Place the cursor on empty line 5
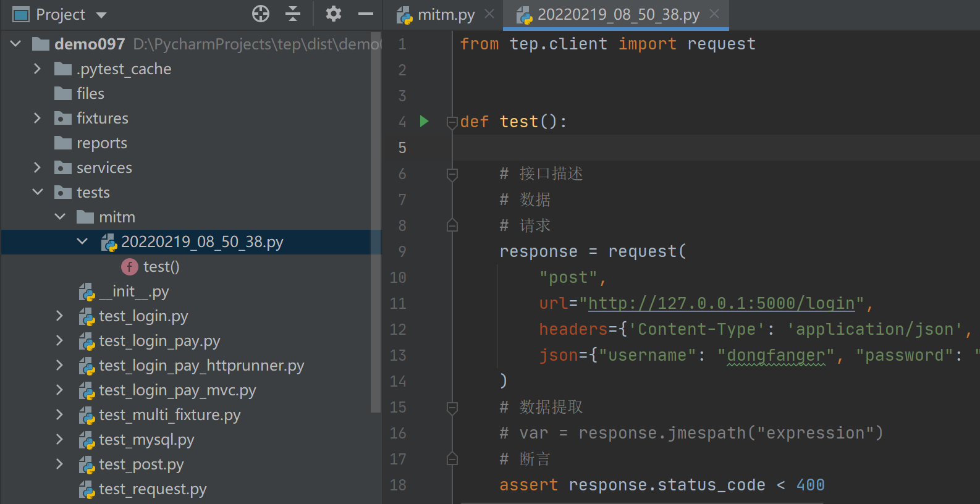 click(717, 148)
